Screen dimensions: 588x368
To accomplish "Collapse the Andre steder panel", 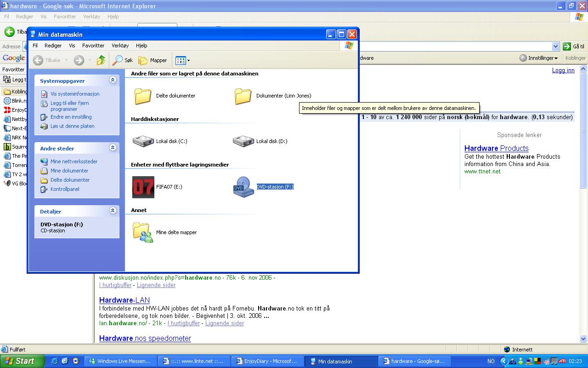I will point(113,148).
